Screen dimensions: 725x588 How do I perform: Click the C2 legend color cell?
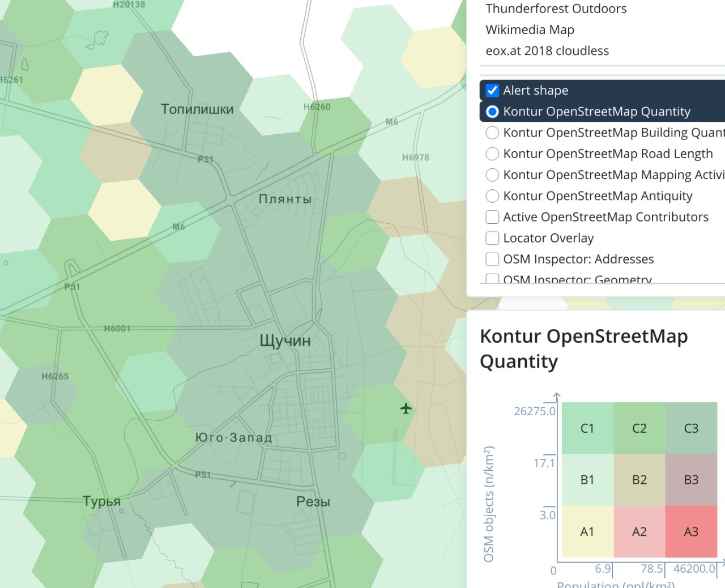click(639, 428)
